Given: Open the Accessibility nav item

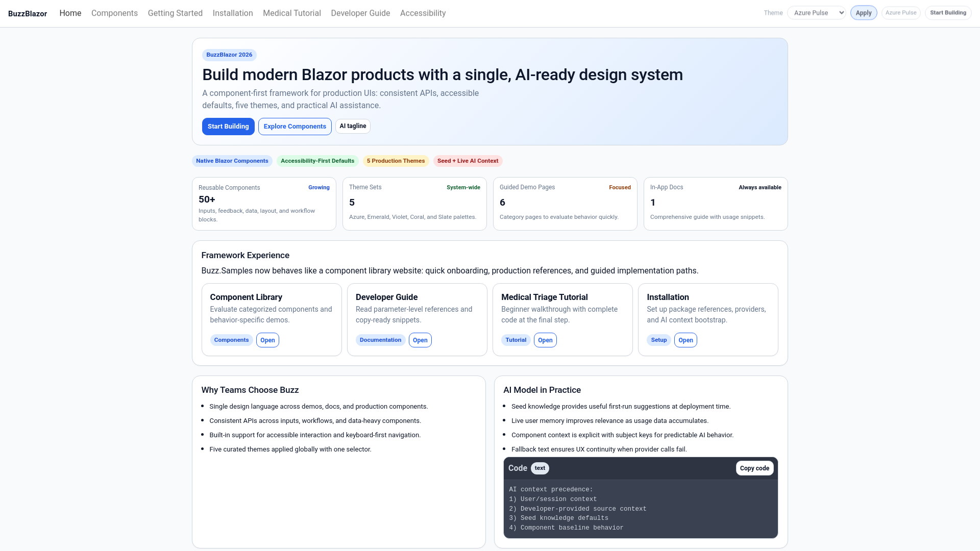Looking at the screenshot, I should click(x=423, y=13).
